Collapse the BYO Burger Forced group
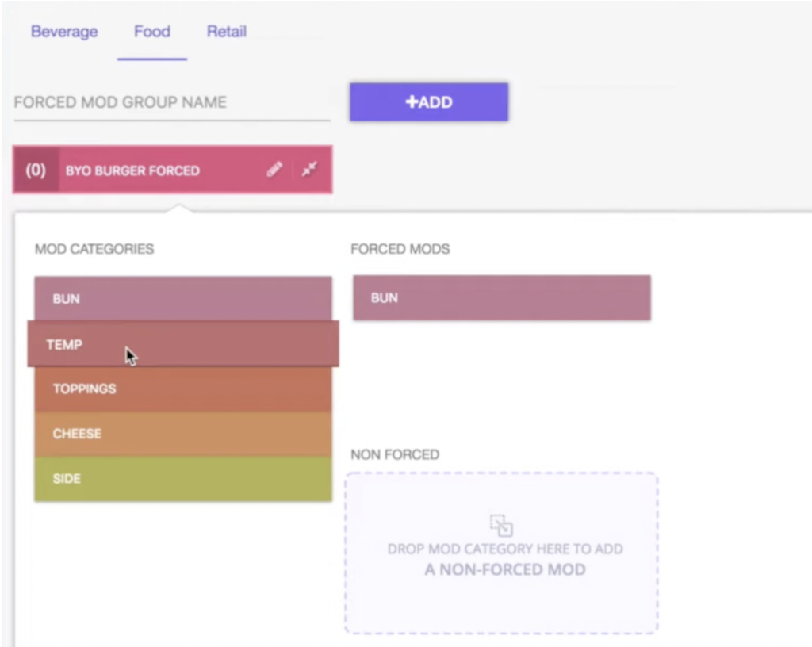 [x=310, y=169]
